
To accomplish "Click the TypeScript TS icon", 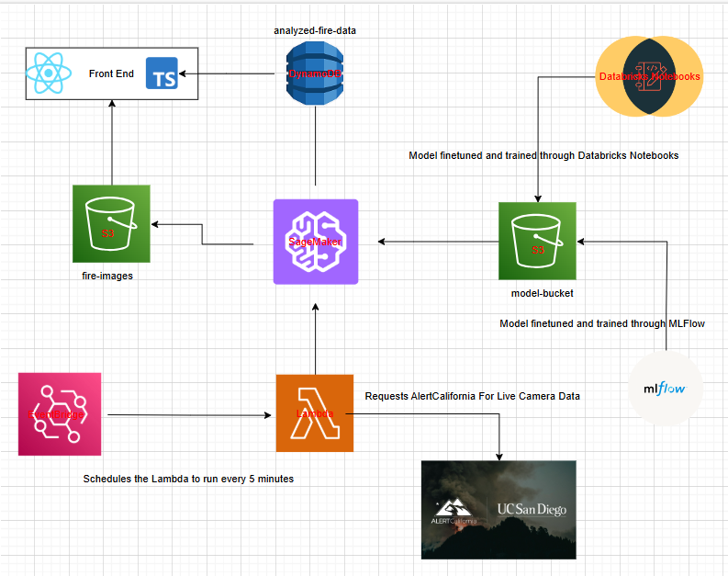I will click(x=162, y=73).
